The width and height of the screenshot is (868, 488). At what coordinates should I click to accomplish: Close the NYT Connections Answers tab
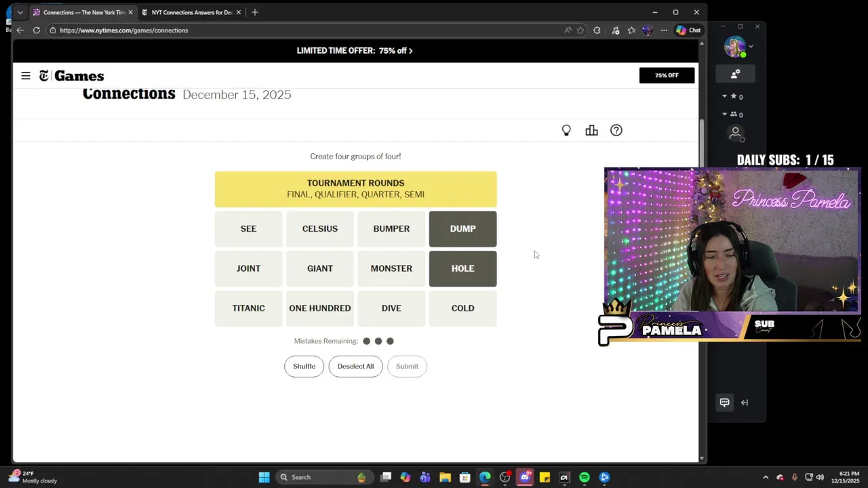coord(239,12)
